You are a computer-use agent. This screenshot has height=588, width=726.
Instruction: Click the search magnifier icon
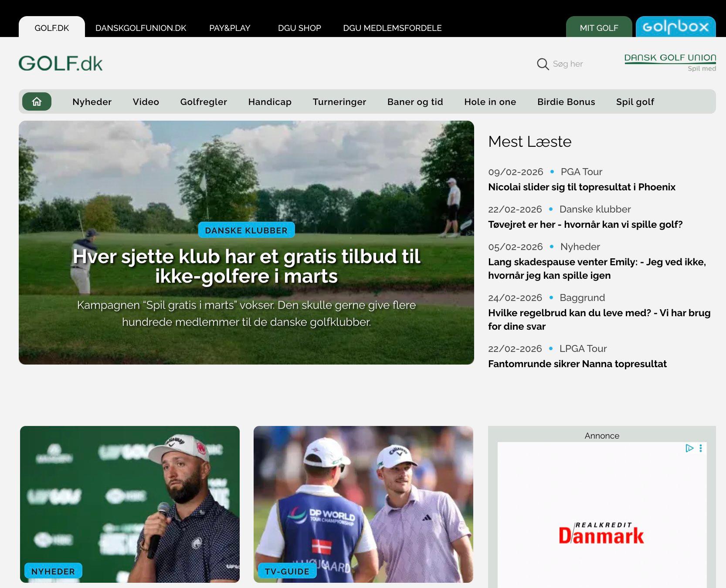point(543,64)
